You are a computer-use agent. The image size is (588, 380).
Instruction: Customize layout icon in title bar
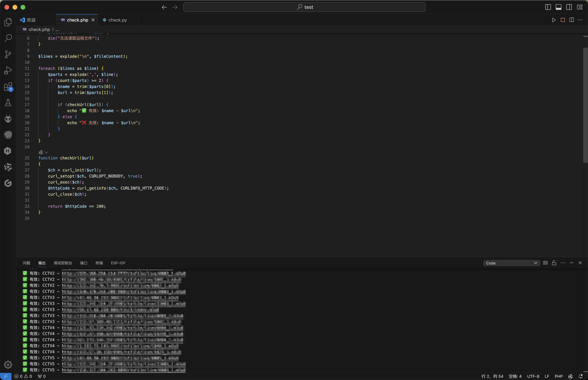[580, 7]
